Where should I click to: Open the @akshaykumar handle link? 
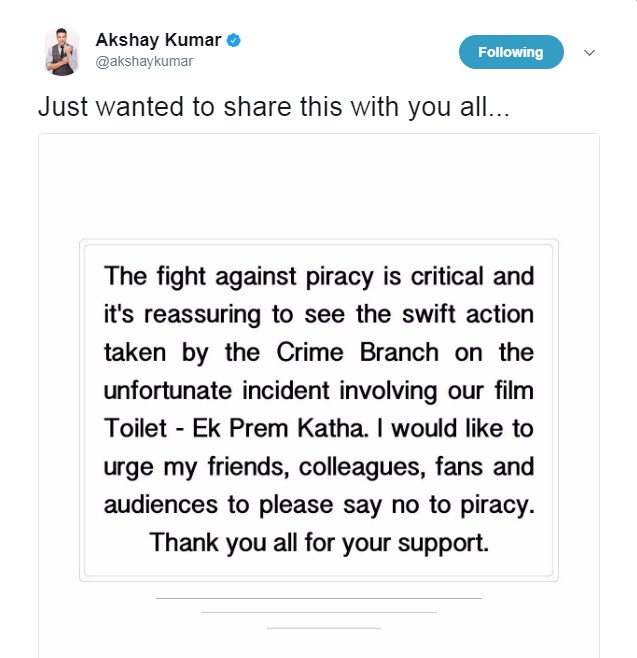pyautogui.click(x=144, y=61)
